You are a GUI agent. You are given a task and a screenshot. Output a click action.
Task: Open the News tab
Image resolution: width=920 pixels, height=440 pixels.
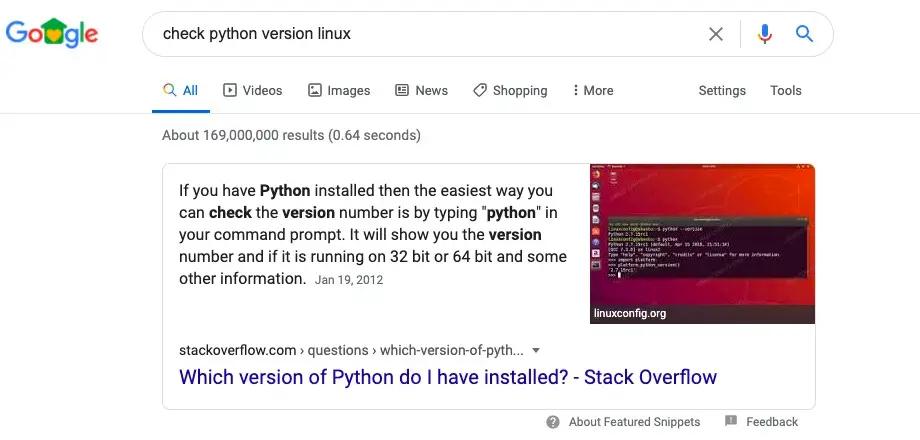(421, 90)
